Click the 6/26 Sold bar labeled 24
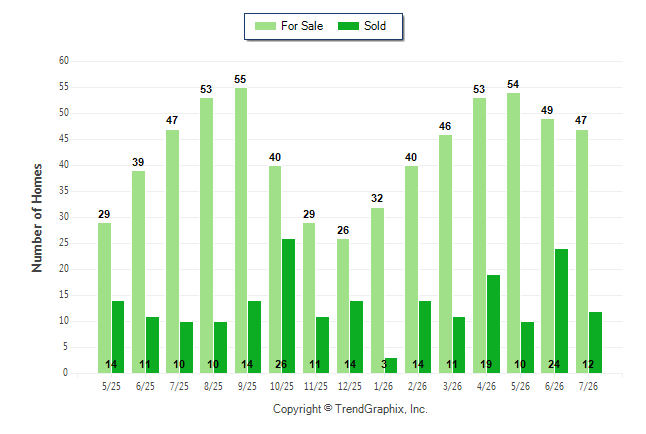The width and height of the screenshot is (646, 434). point(561,311)
